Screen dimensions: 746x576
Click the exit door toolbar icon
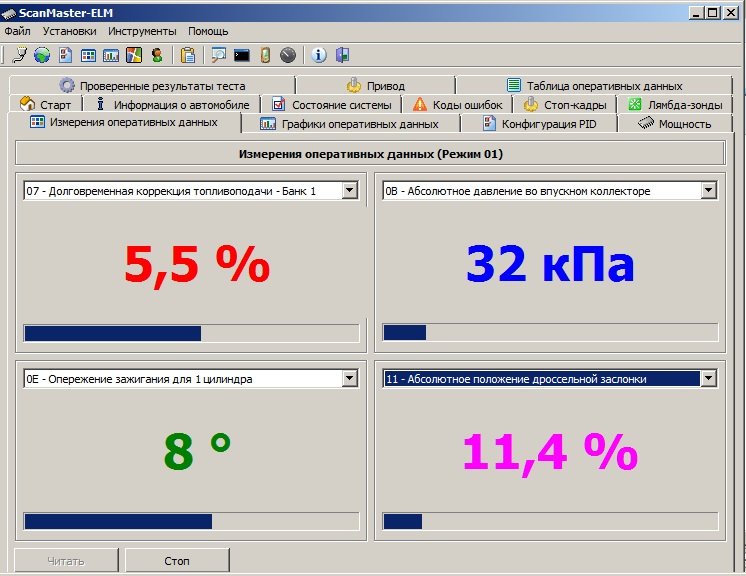pos(342,55)
